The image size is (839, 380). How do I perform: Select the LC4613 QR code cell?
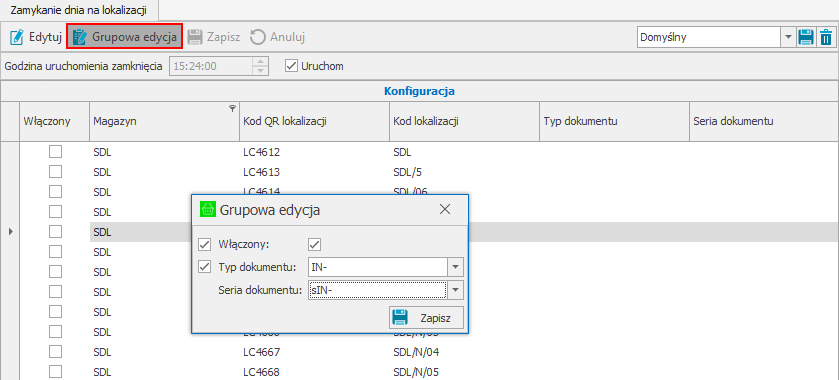coord(314,172)
